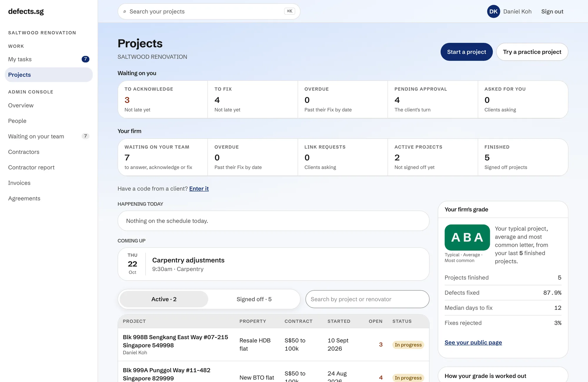
Task: Click the search magnifier icon
Action: 125,11
